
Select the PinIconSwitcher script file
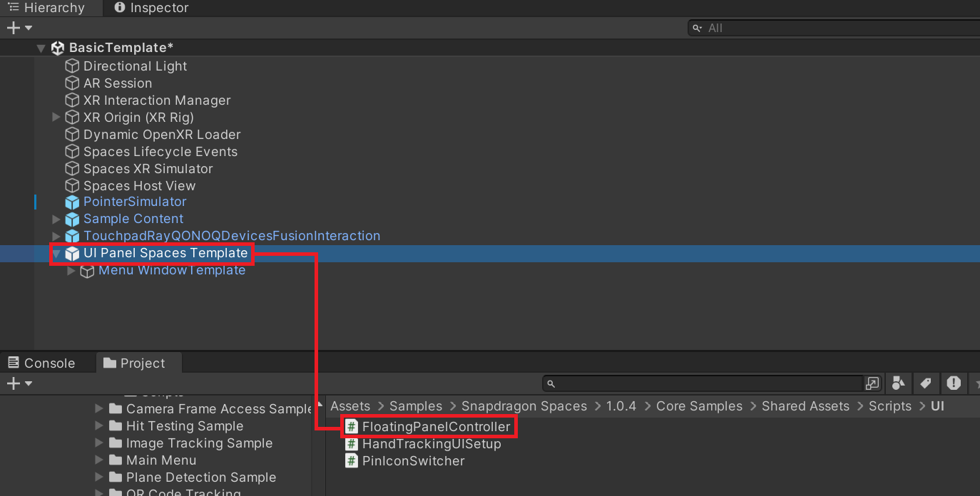(413, 461)
